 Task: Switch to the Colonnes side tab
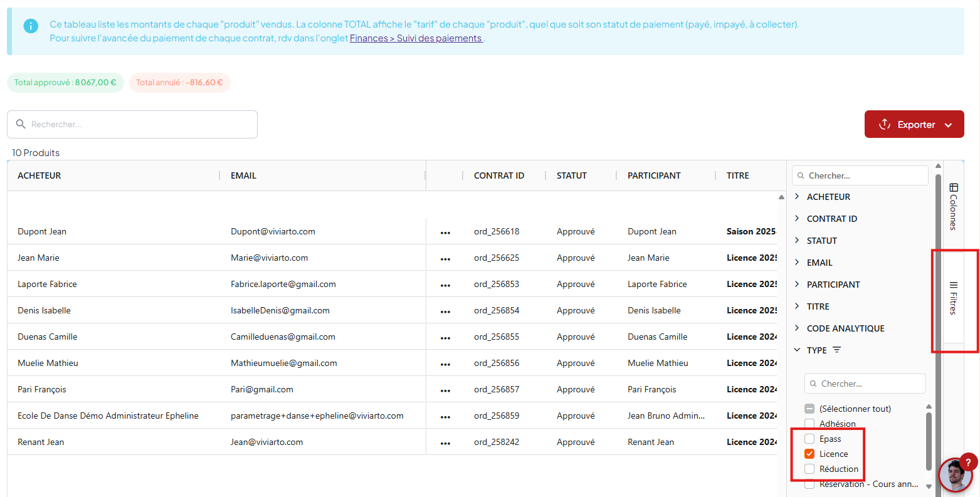[x=953, y=206]
